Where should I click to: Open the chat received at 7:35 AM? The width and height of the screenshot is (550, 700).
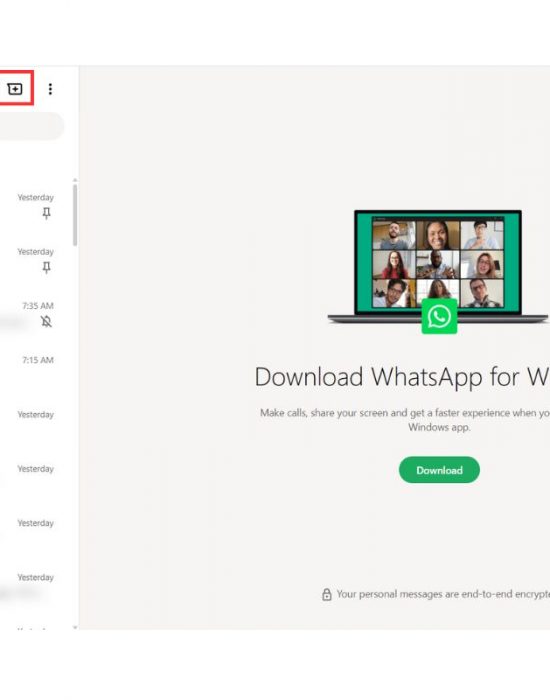36,316
